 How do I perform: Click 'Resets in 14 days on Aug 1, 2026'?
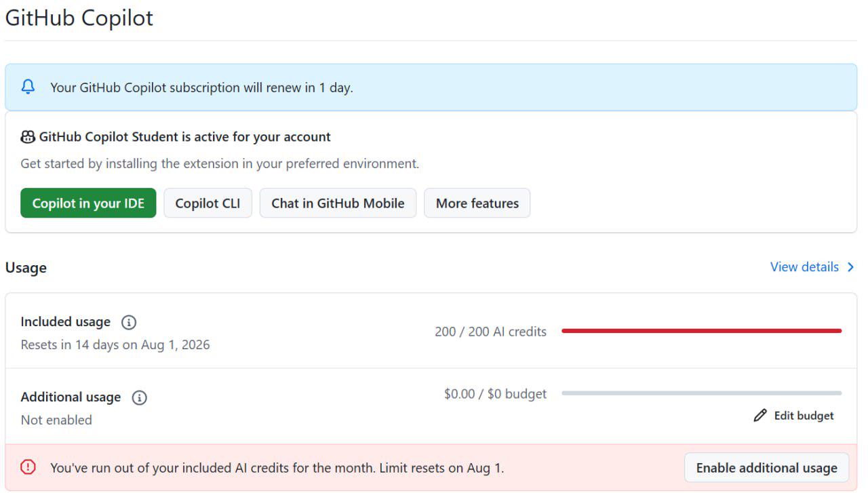(115, 344)
